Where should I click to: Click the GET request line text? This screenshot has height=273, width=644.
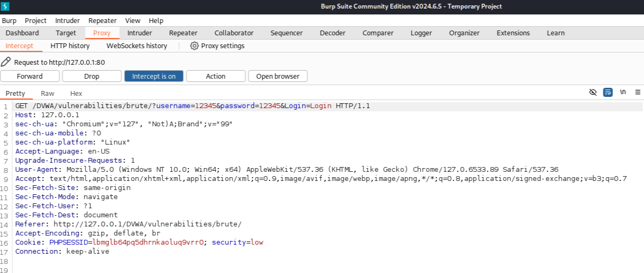pos(192,106)
